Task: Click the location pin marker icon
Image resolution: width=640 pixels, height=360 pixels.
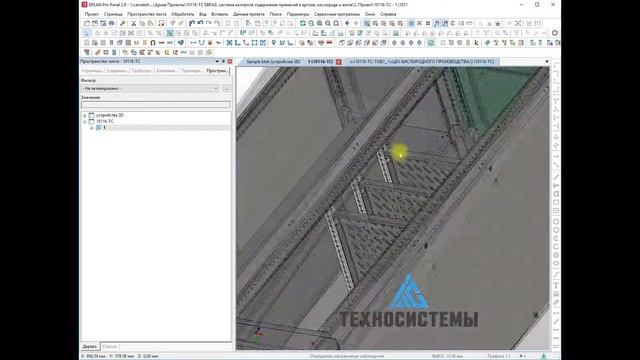Action: [x=273, y=42]
